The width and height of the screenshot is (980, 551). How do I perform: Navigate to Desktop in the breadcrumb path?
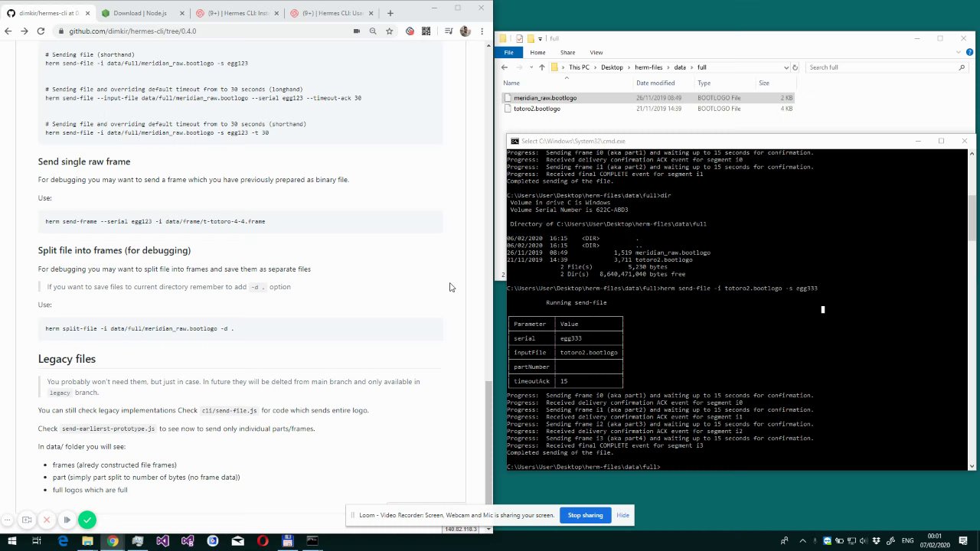click(x=612, y=67)
